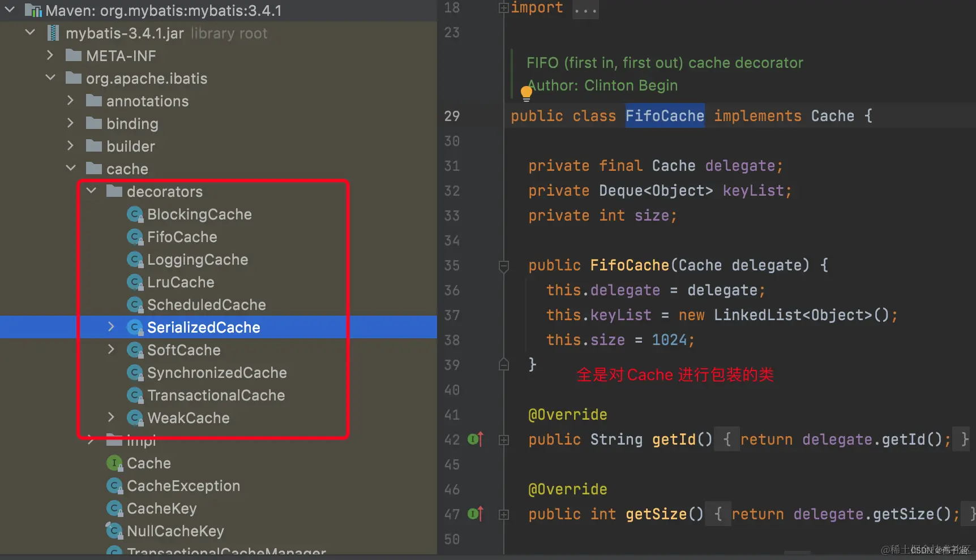
Task: Collapse the mybatis-3.4.1.jar library root
Action: (x=30, y=32)
